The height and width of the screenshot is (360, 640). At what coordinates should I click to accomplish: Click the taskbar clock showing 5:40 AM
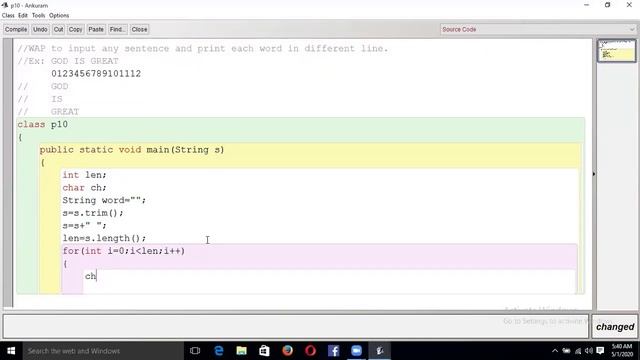(622, 350)
